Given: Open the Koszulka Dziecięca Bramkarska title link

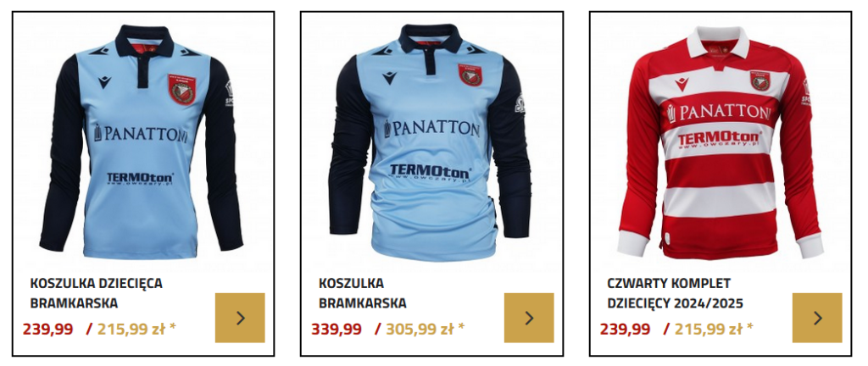Looking at the screenshot, I should pos(97,293).
